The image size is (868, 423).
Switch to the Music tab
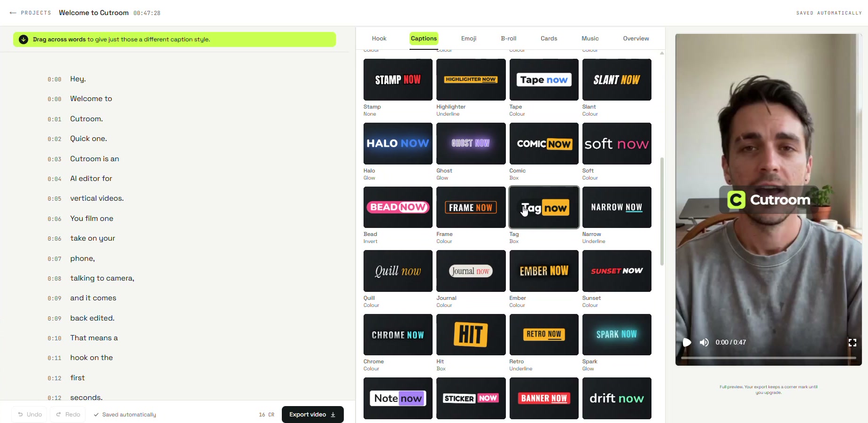(x=590, y=39)
